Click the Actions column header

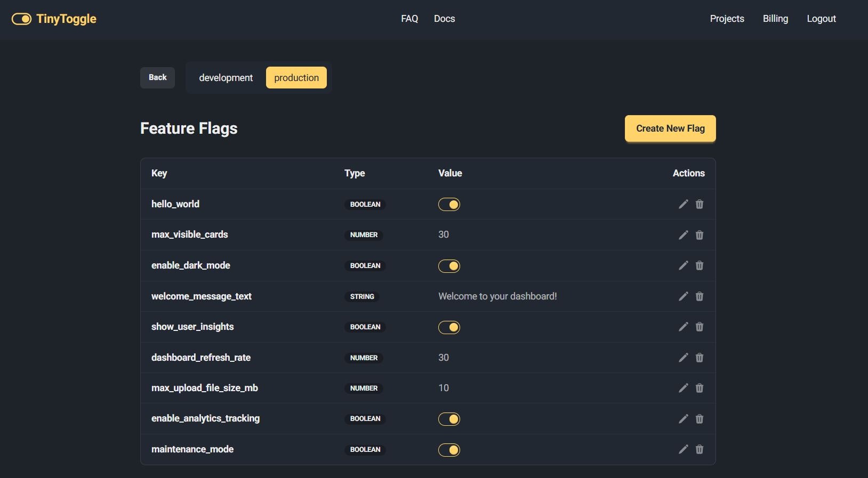coord(688,173)
